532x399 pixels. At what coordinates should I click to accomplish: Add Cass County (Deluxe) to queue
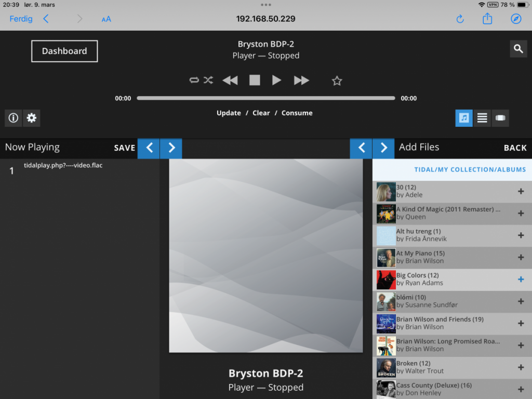click(521, 389)
